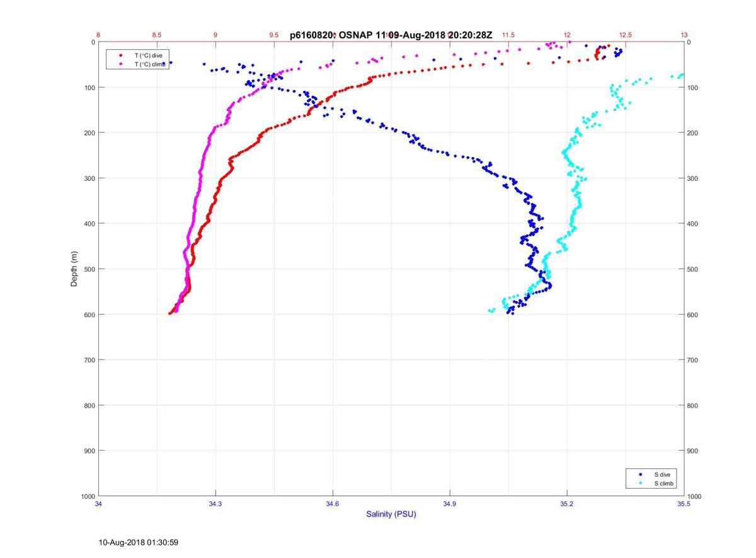
Task: Click the '34.6' salinity tick label
Action: click(x=333, y=504)
